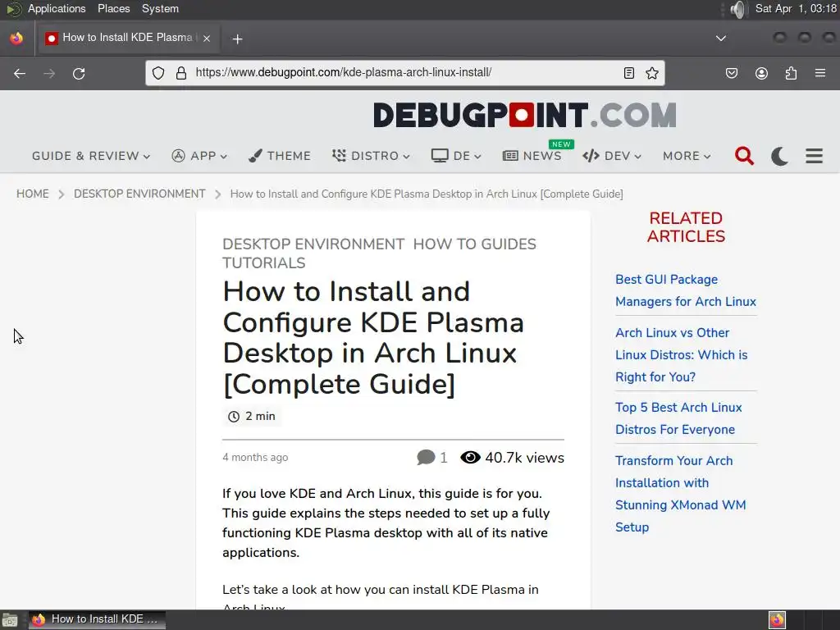Expand the App dropdown menu

(199, 156)
